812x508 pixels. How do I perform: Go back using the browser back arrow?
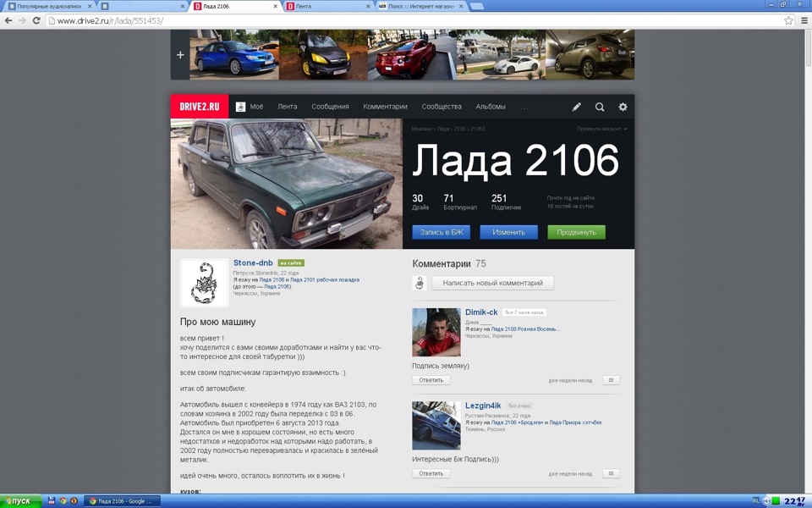coord(8,20)
